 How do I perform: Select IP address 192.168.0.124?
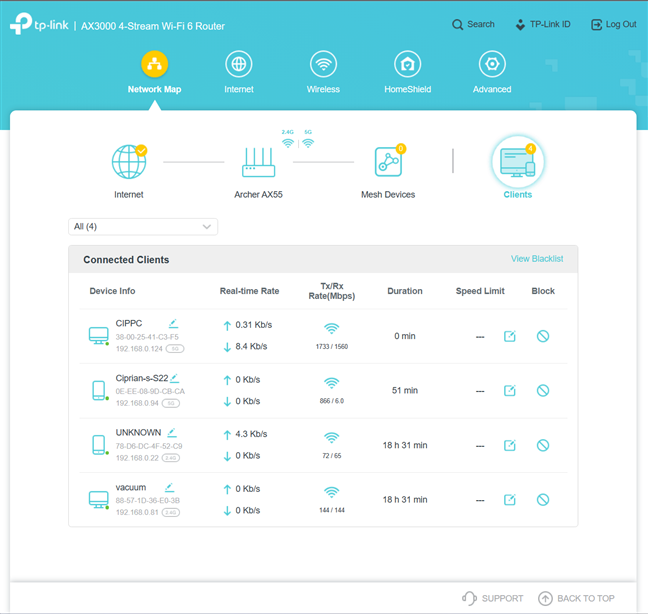pos(139,349)
